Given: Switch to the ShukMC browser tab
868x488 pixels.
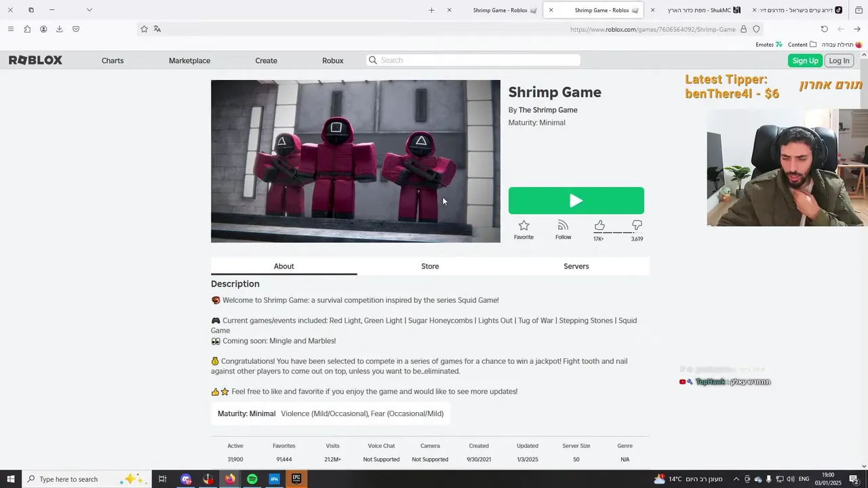Looking at the screenshot, I should [695, 10].
